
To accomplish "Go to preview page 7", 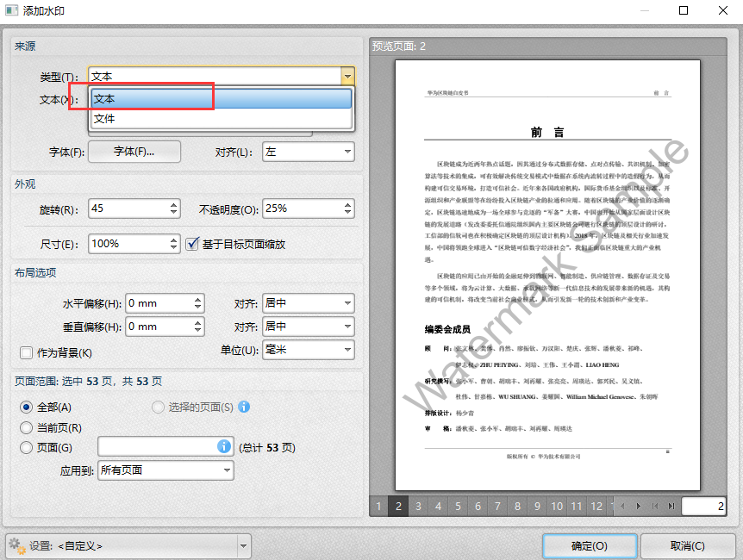I will click(497, 506).
